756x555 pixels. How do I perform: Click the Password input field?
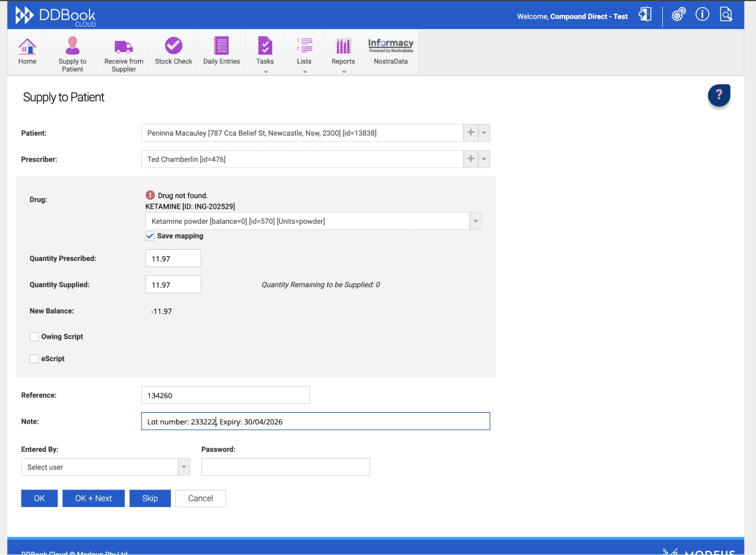[x=286, y=467]
